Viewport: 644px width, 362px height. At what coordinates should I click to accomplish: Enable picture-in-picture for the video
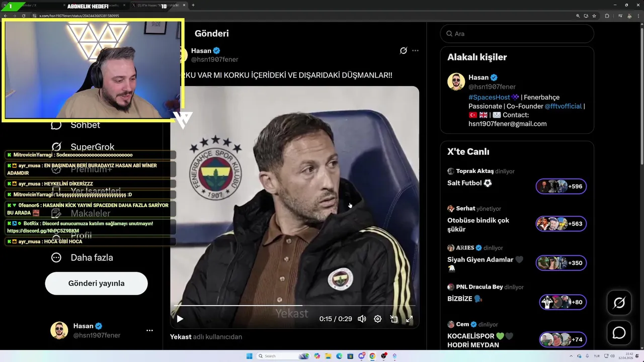click(x=394, y=319)
